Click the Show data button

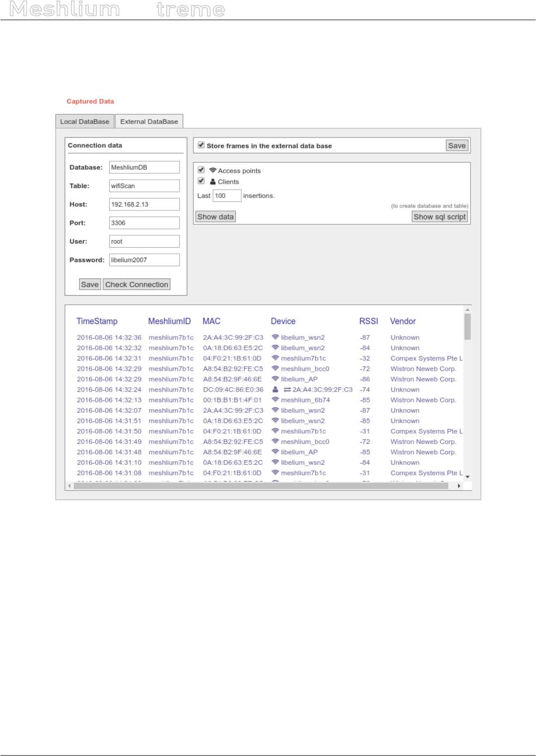click(215, 217)
